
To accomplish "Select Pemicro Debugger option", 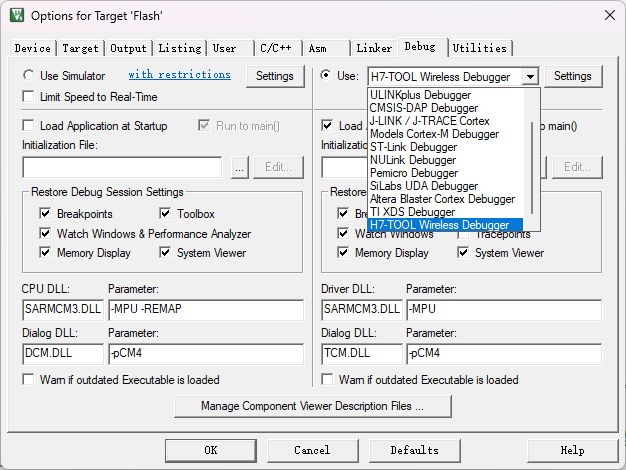I will point(446,173).
